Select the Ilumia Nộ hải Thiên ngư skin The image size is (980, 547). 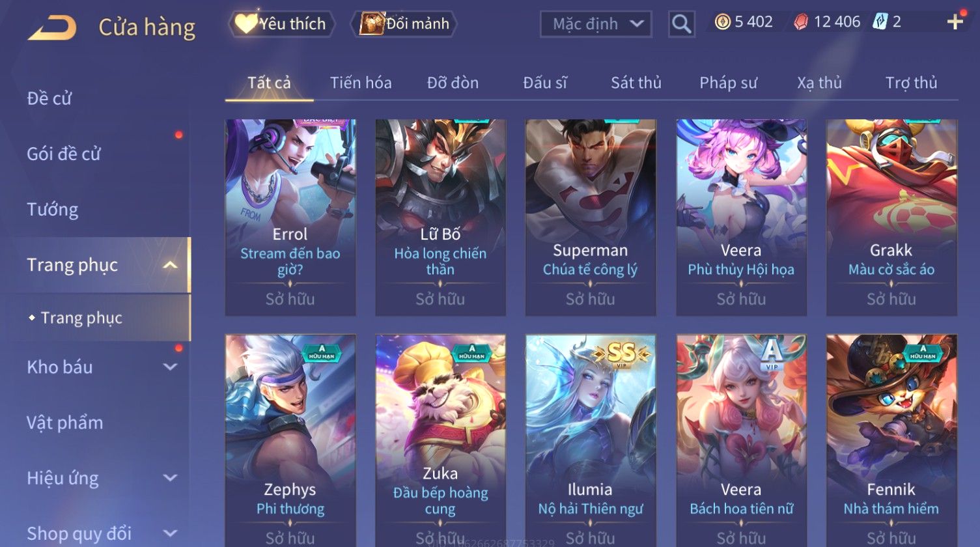[x=591, y=441]
